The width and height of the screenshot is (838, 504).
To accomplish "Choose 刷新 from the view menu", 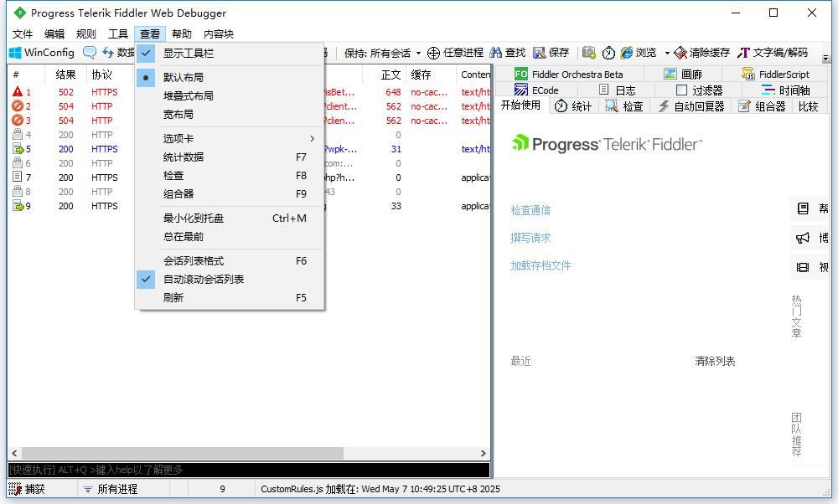I will click(x=230, y=298).
